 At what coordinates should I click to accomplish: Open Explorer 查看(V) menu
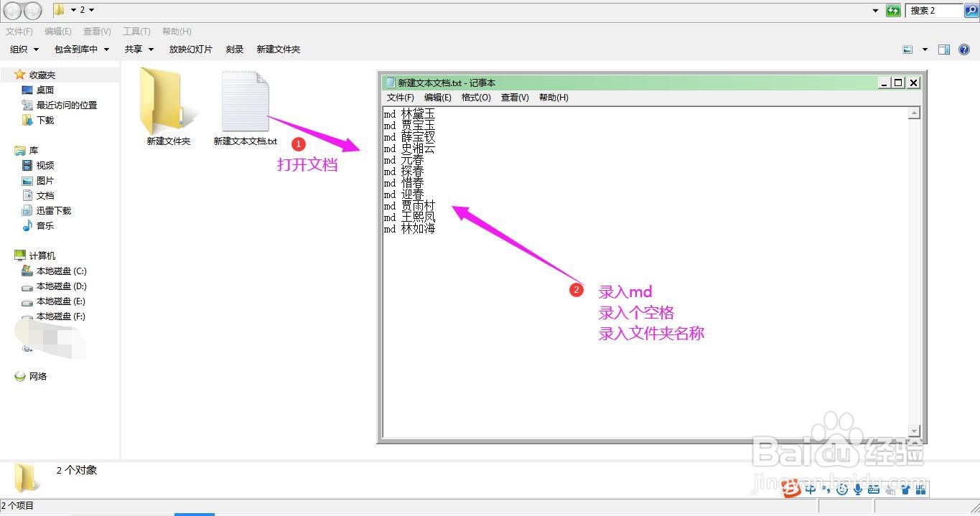pos(97,32)
